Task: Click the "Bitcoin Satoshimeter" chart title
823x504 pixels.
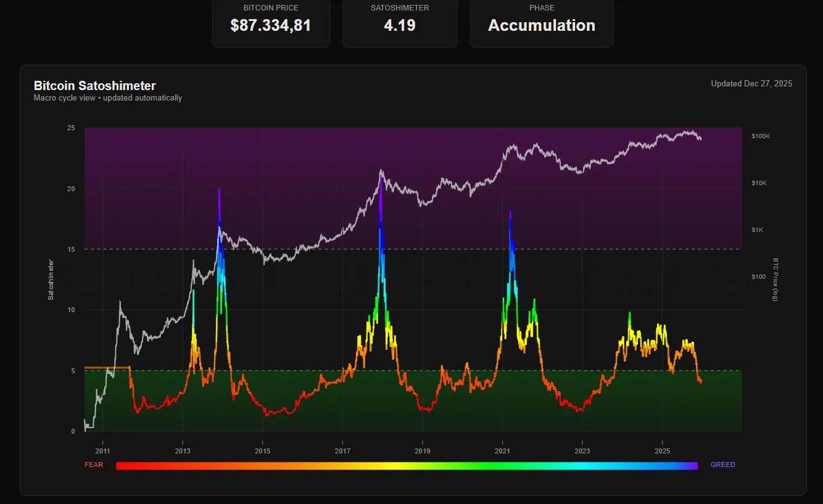Action: click(x=95, y=86)
